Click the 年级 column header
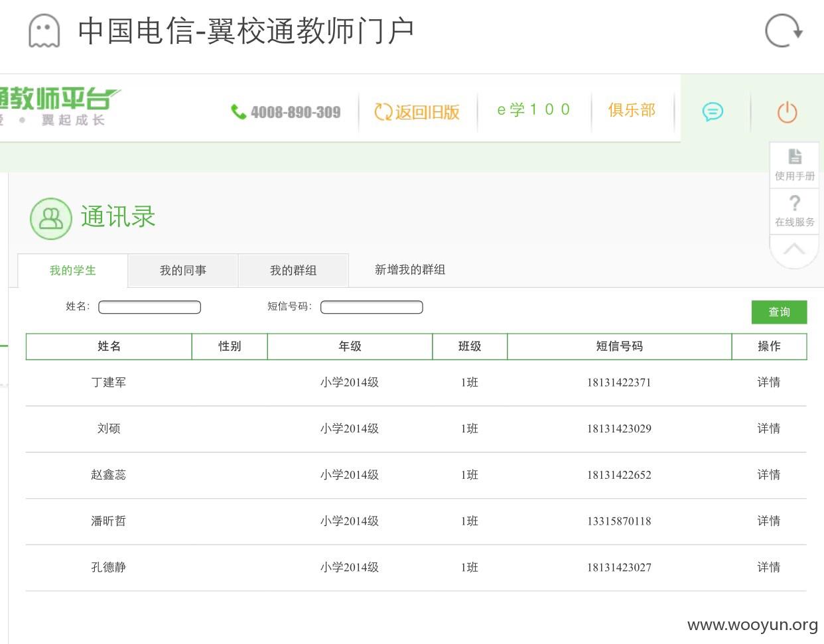The width and height of the screenshot is (824, 644). [350, 346]
